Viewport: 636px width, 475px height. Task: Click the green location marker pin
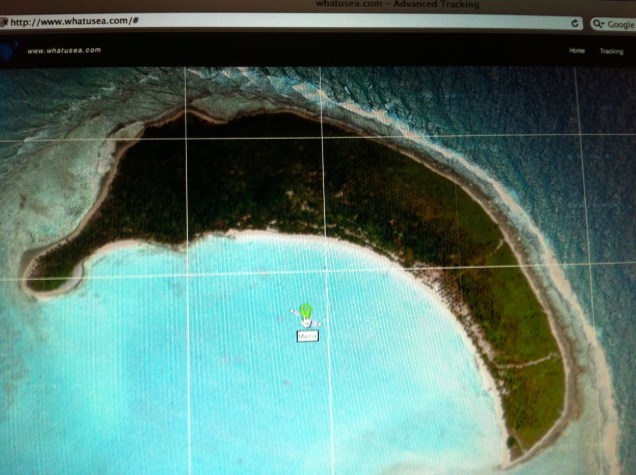tap(306, 312)
